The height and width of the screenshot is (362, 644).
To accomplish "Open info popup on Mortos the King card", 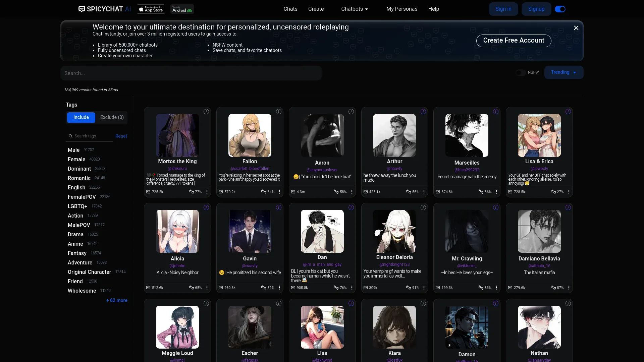I will [x=206, y=112].
